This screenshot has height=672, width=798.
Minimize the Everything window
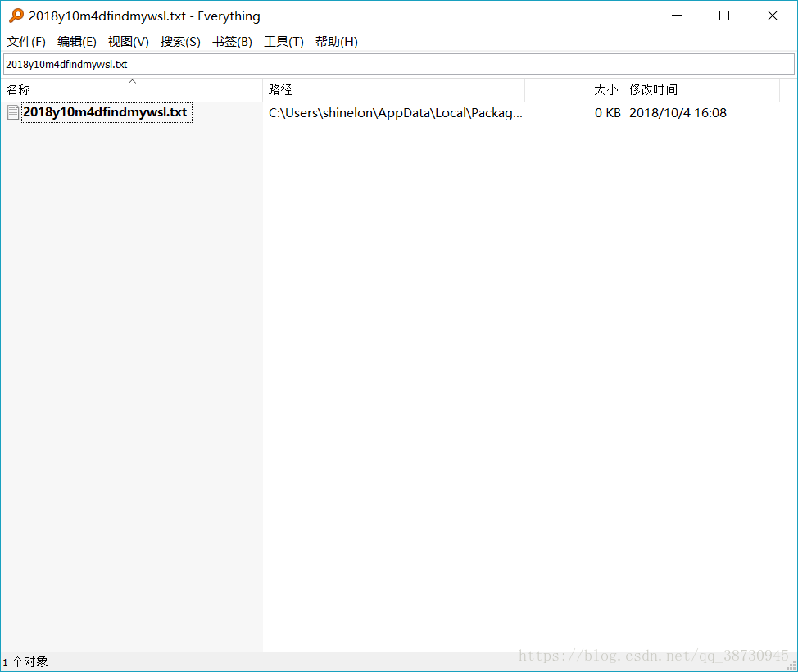click(677, 16)
